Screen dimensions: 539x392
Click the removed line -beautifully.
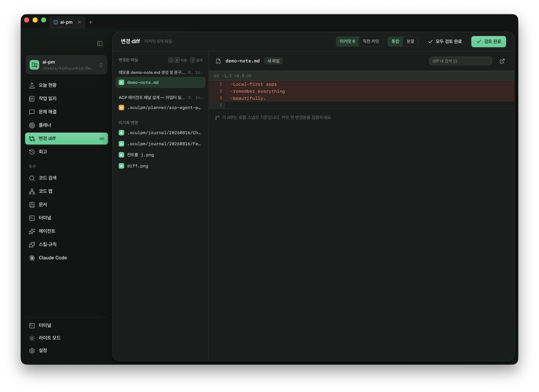pyautogui.click(x=361, y=98)
